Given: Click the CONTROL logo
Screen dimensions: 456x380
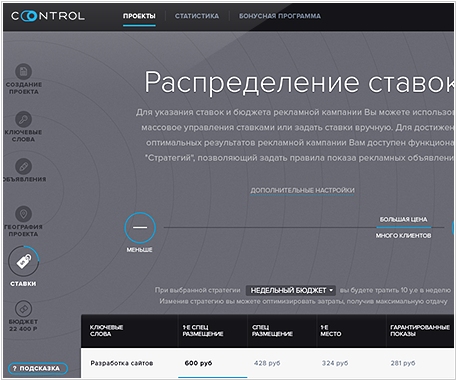Looking at the screenshot, I should point(48,16).
